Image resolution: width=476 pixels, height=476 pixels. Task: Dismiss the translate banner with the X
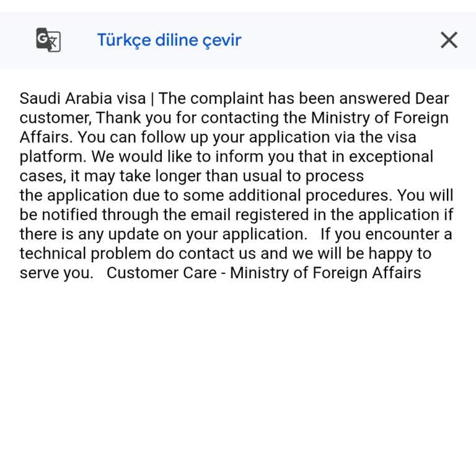[449, 40]
